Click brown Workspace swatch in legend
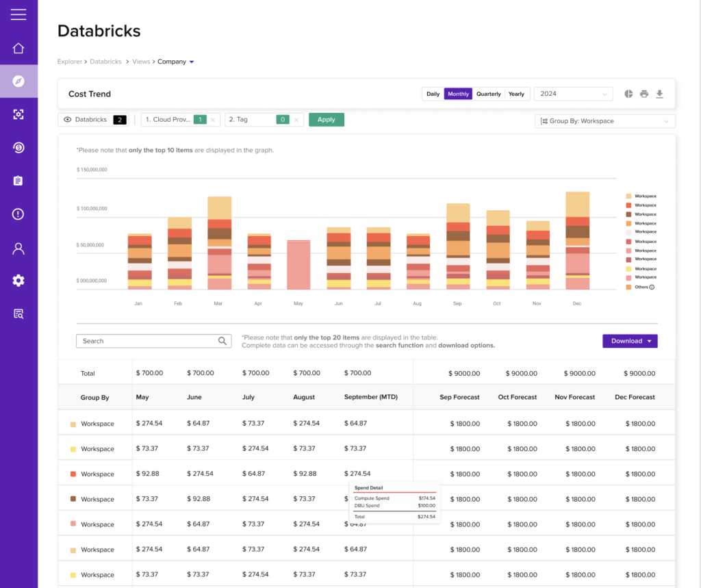 tap(628, 214)
